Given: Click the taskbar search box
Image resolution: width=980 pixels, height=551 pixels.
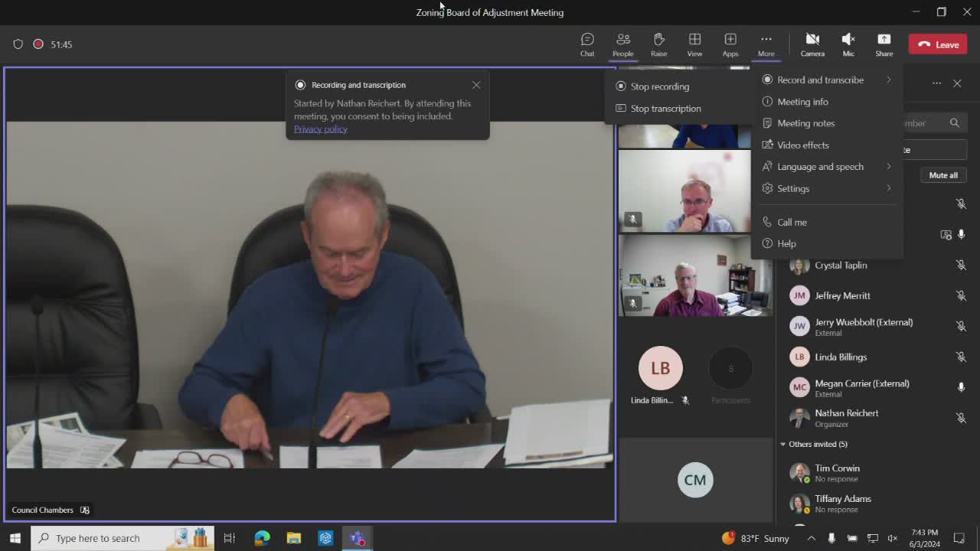Looking at the screenshot, I should click(122, 538).
